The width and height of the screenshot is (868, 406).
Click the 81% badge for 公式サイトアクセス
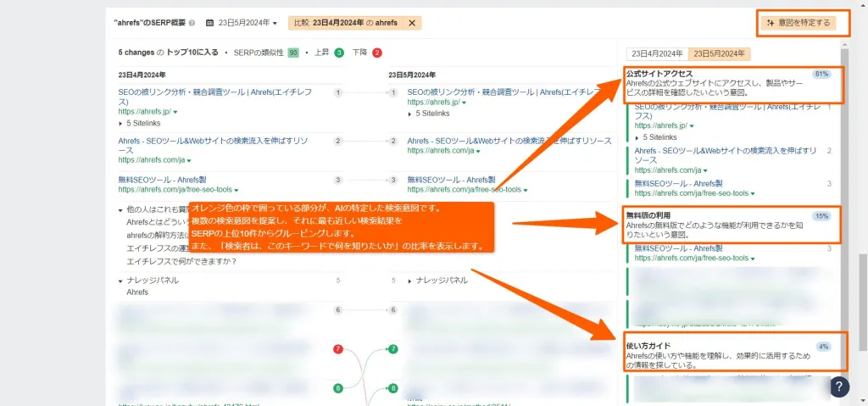(x=822, y=74)
